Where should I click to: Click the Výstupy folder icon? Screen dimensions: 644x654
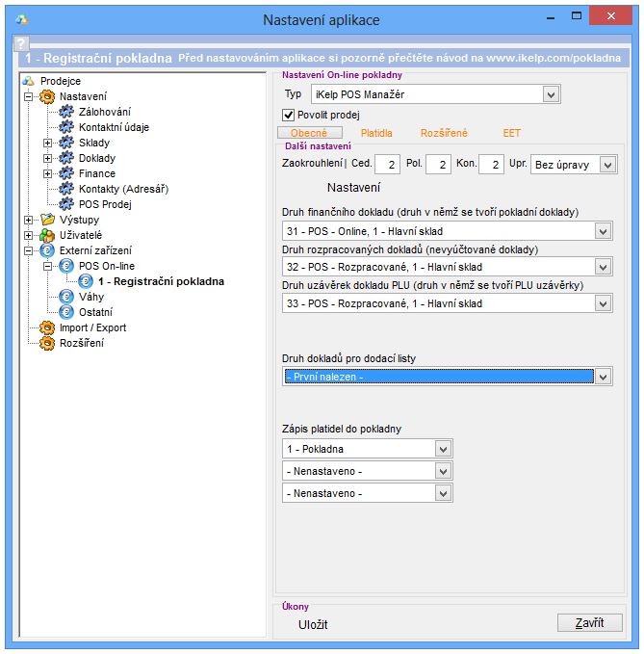pos(47,220)
